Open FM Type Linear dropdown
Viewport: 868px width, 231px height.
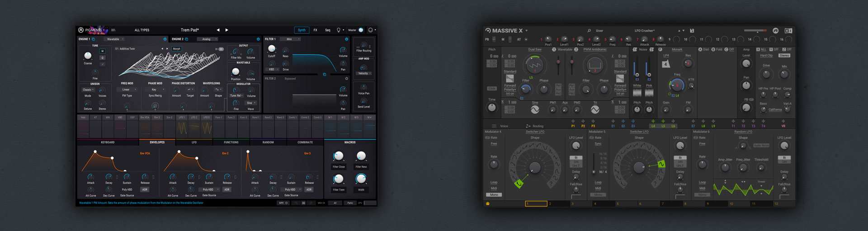pyautogui.click(x=127, y=90)
